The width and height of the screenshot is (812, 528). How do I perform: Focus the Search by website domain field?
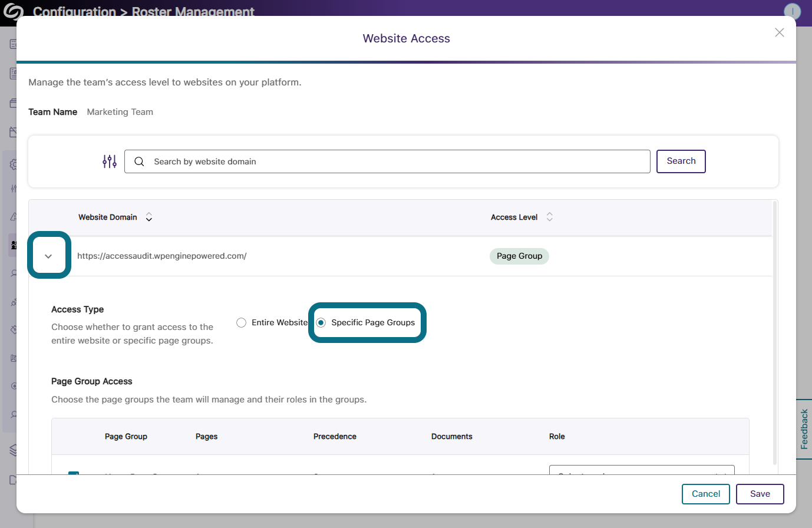coord(387,161)
